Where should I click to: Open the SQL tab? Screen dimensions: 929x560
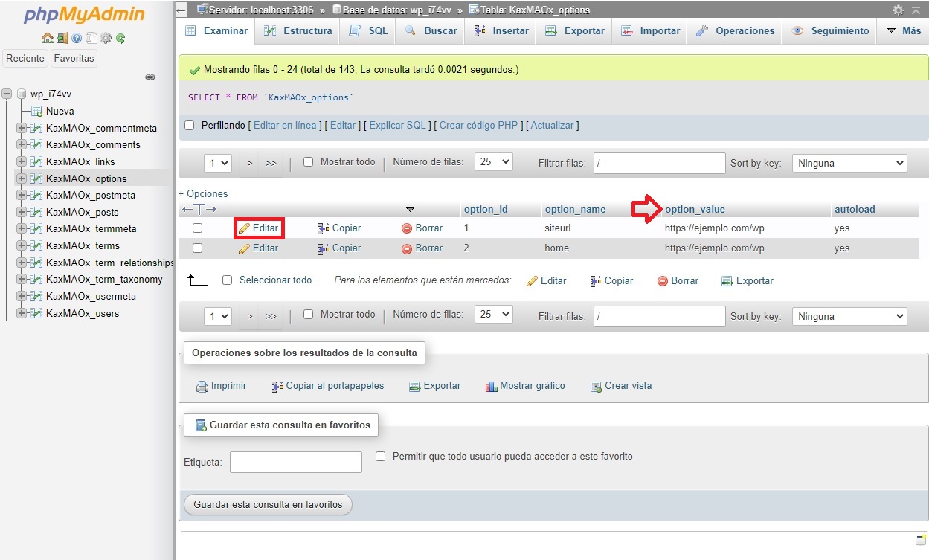pyautogui.click(x=369, y=30)
